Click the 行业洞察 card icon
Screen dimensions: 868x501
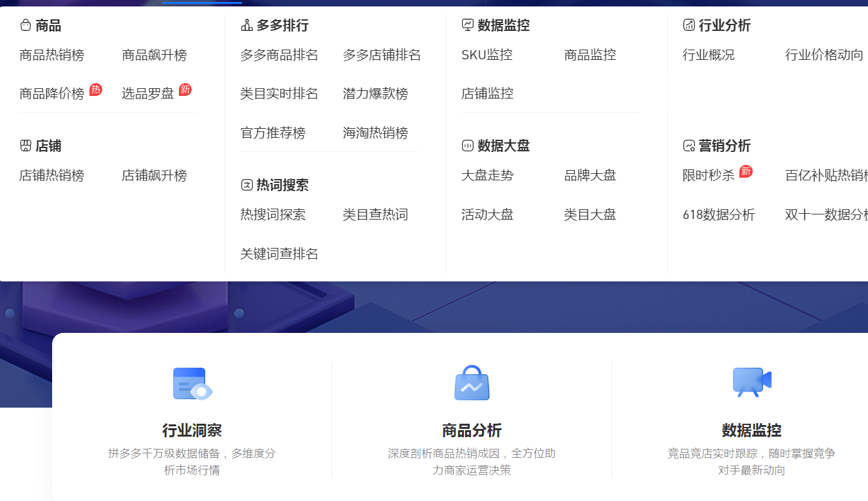pos(192,384)
